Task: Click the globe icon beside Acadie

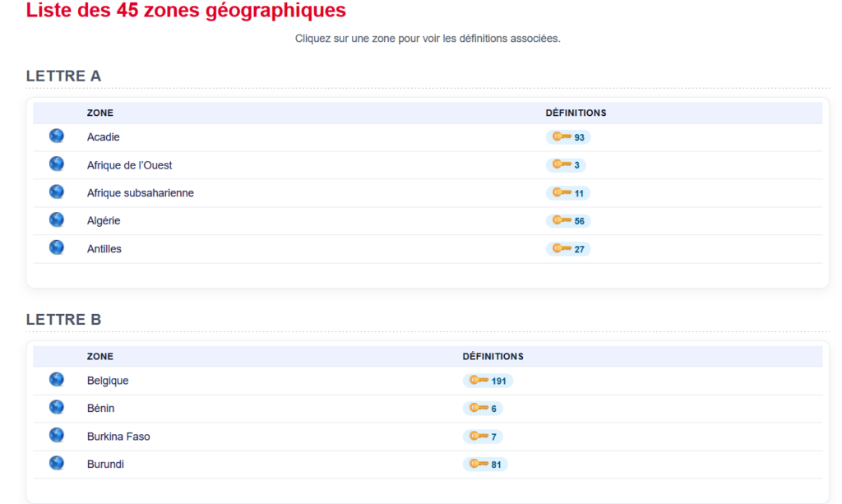Action: 57,136
